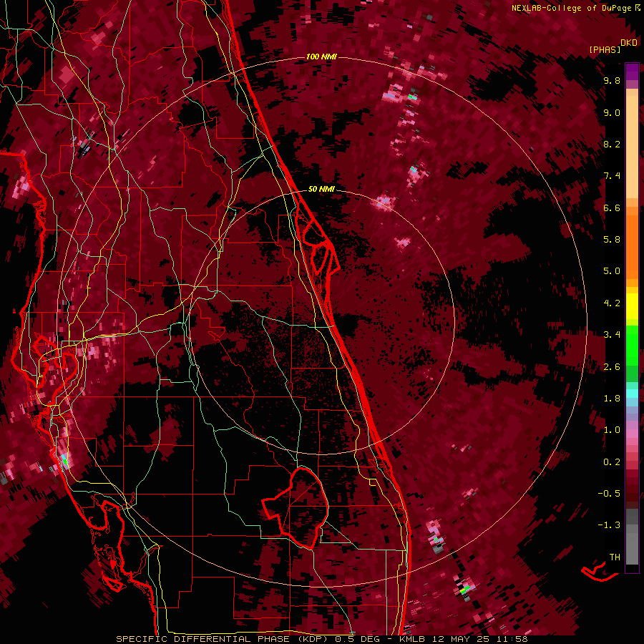Viewport: 644px width, 644px height.
Task: Click the NEXLAB-College of DuPage label
Action: point(571,8)
